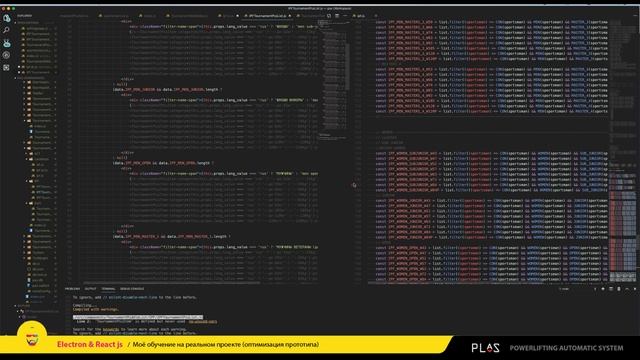Open the Explorer view in the activity bar

tap(7, 18)
